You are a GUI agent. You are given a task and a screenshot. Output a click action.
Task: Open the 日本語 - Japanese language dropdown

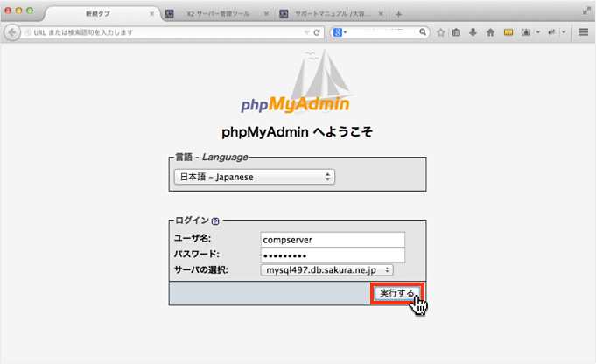pyautogui.click(x=255, y=177)
